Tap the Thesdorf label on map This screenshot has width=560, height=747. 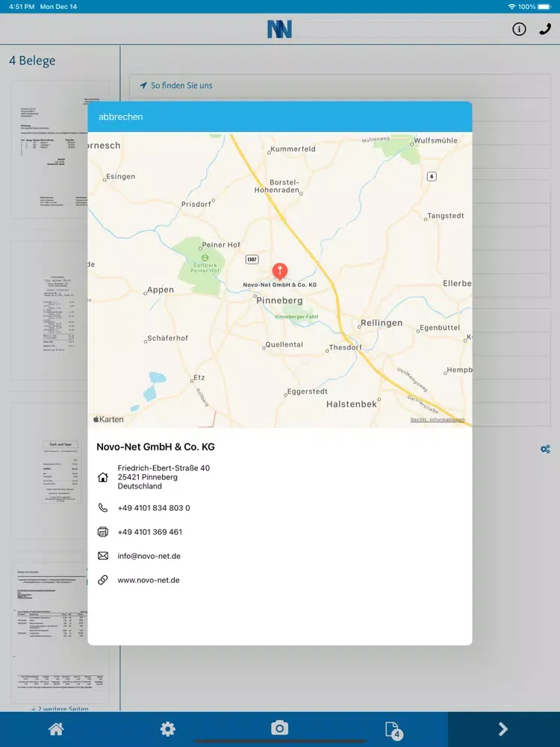(x=345, y=347)
